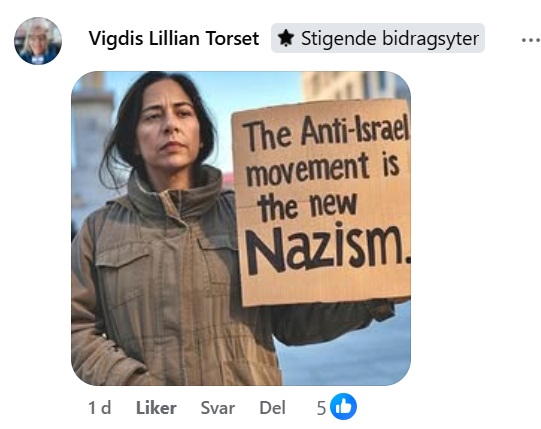The width and height of the screenshot is (541, 429).
Task: Click the Stigende bidragsyter badge label
Action: [x=390, y=38]
